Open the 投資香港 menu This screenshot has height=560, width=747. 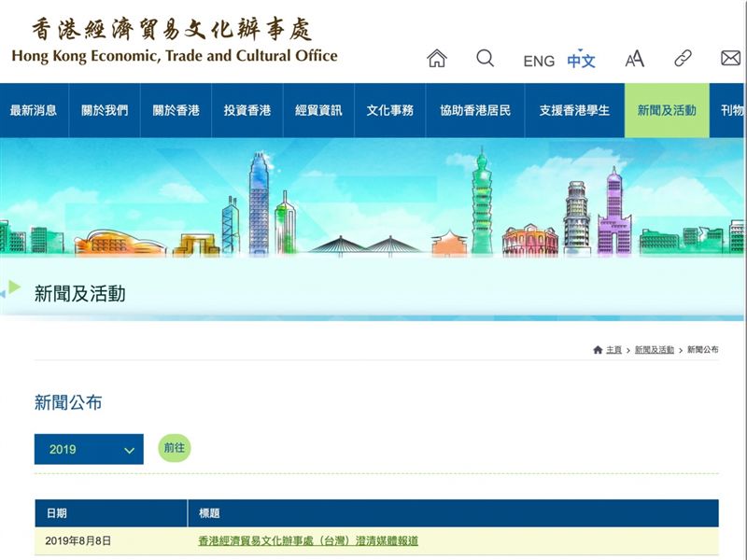point(247,110)
